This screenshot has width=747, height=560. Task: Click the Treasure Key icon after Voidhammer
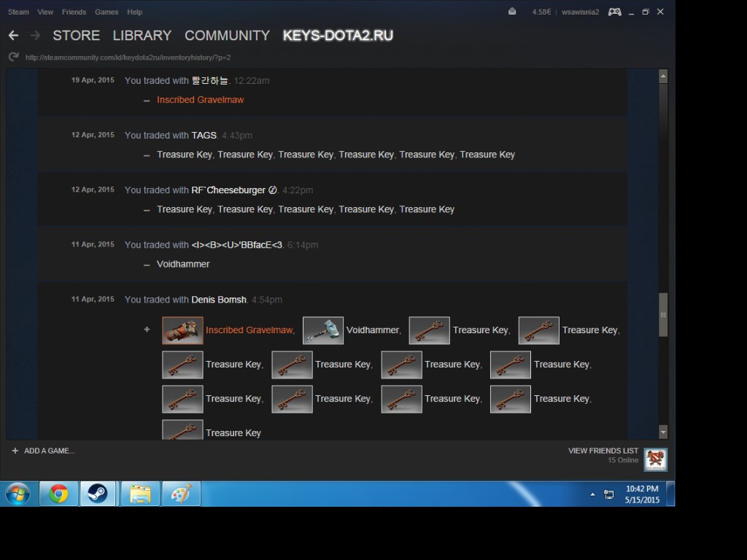pyautogui.click(x=429, y=330)
